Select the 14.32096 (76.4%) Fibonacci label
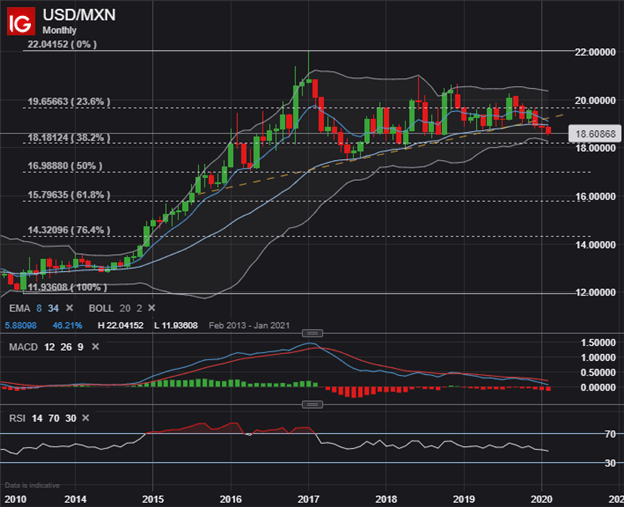This screenshot has height=507, width=624. pos(69,230)
